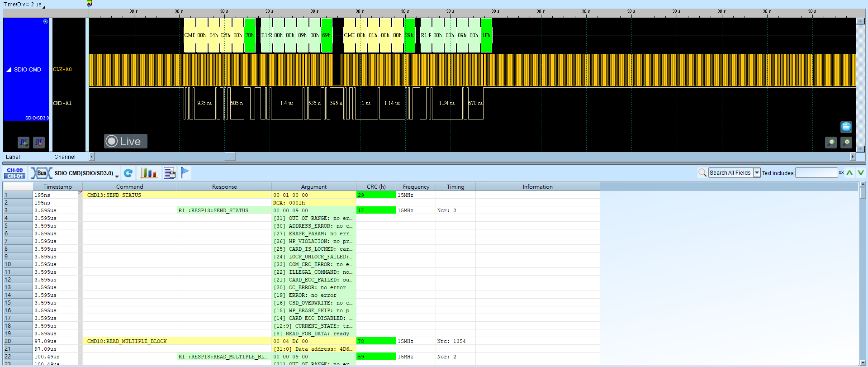Click the CRC (h) column header

point(376,187)
